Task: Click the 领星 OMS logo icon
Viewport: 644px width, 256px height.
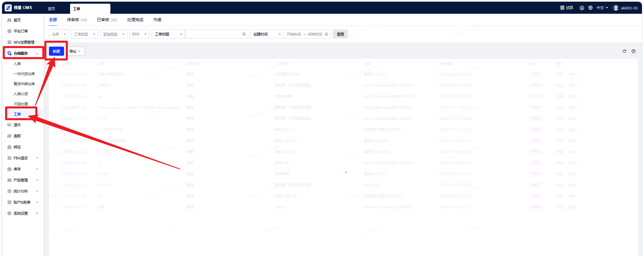Action: click(8, 8)
